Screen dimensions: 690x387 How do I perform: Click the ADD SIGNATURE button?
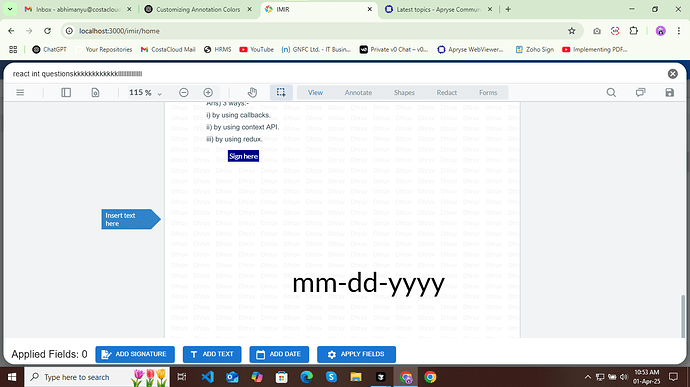[135, 354]
